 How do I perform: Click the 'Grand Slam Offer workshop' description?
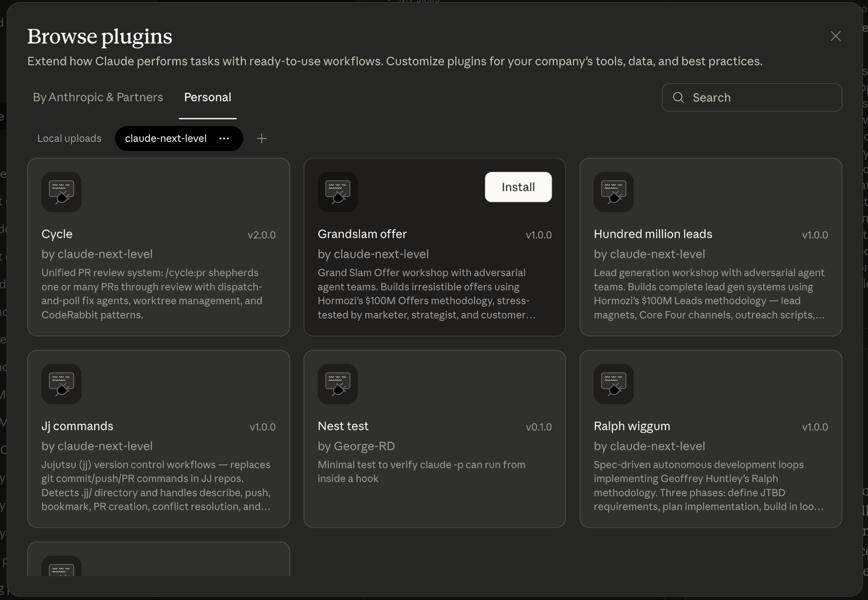point(427,293)
